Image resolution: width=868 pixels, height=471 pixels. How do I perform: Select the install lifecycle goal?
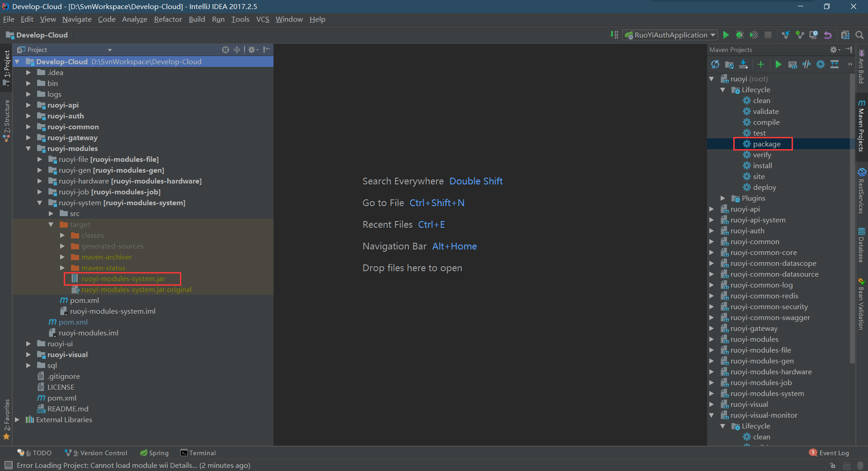(762, 166)
